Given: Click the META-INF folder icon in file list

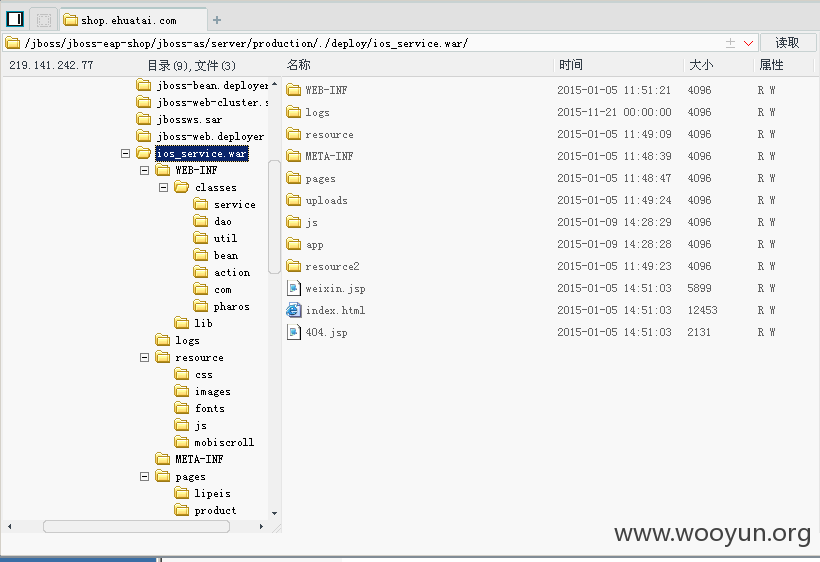Looking at the screenshot, I should (x=294, y=156).
